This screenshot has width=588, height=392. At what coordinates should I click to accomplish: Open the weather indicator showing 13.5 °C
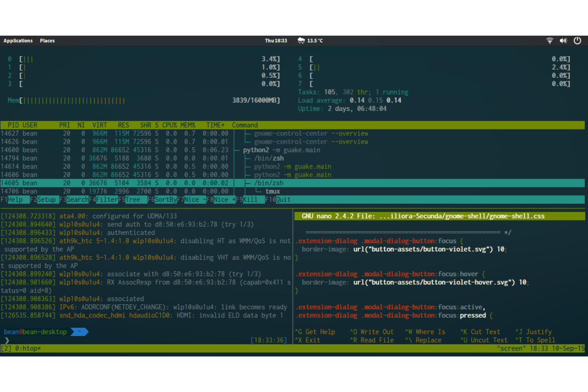(x=310, y=41)
